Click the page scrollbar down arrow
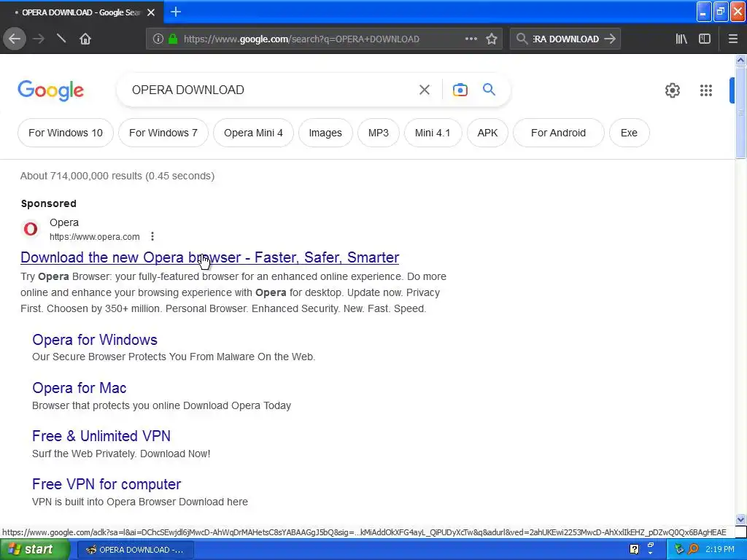The image size is (747, 560). click(x=740, y=519)
